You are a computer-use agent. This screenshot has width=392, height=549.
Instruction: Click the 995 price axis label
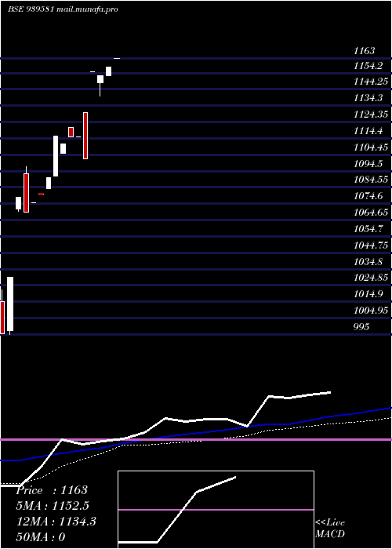(361, 327)
